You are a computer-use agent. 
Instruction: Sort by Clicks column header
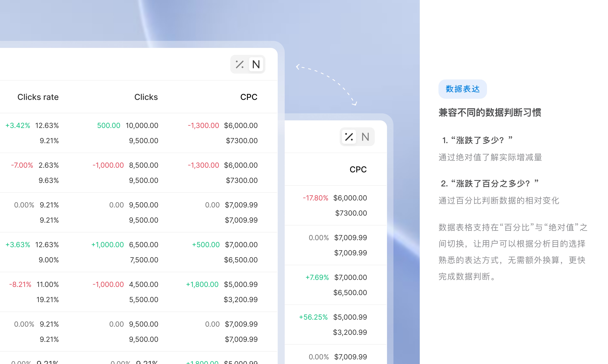(146, 97)
